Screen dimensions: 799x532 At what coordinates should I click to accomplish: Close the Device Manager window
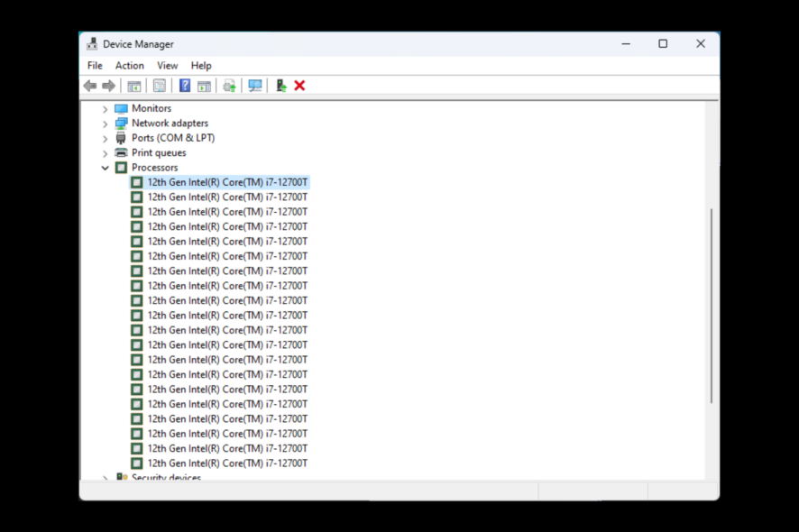click(701, 44)
